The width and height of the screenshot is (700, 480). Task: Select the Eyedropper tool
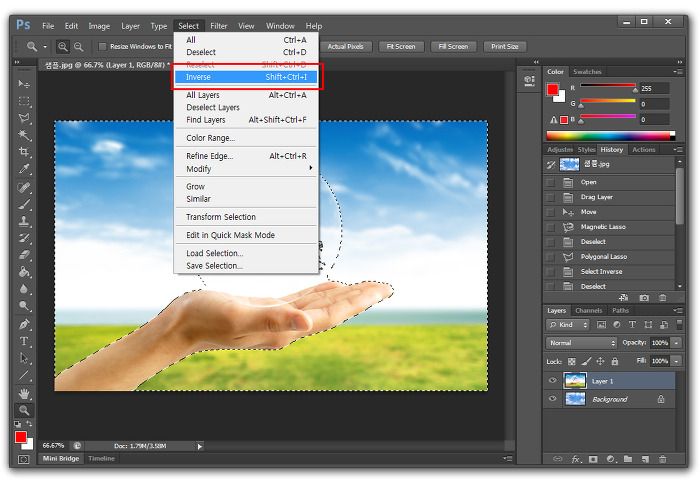(x=24, y=169)
